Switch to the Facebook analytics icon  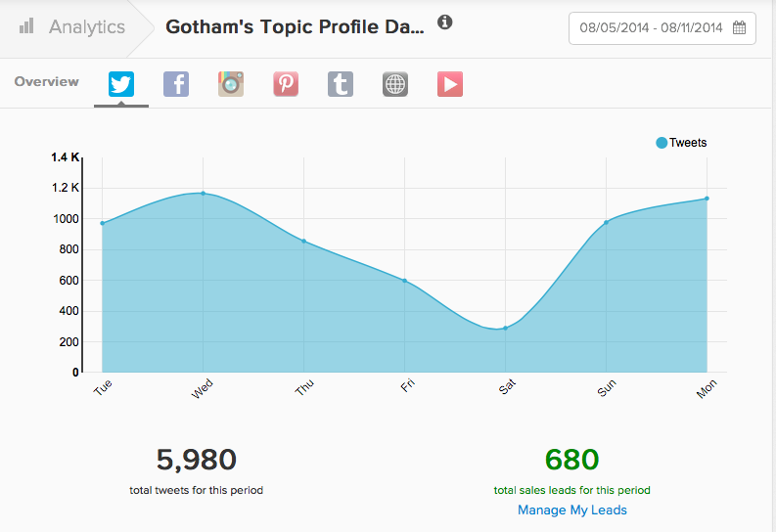coord(176,84)
